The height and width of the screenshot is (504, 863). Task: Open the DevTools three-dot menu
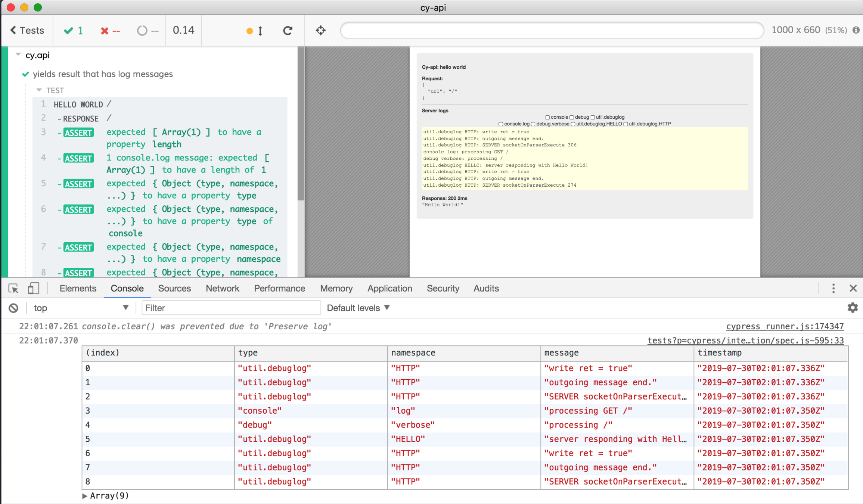[833, 289]
